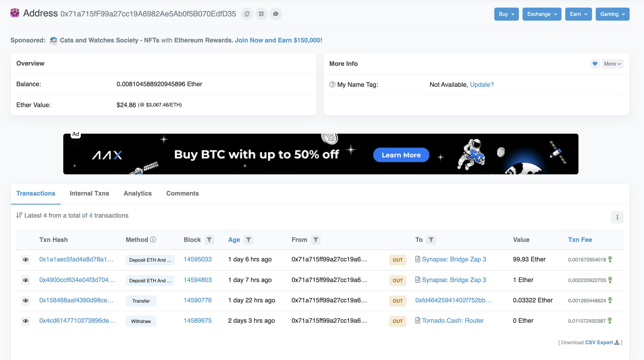Open the address chat bubble icon

tap(276, 14)
